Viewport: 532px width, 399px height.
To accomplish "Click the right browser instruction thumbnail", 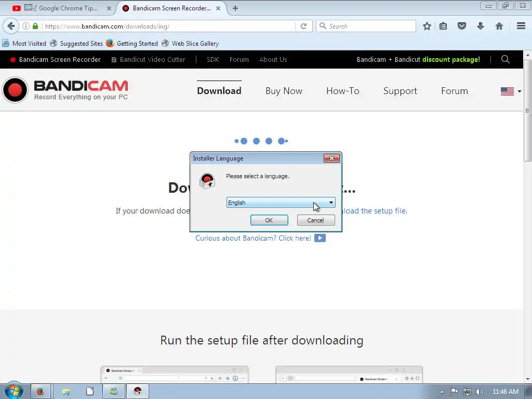I will tap(349, 375).
